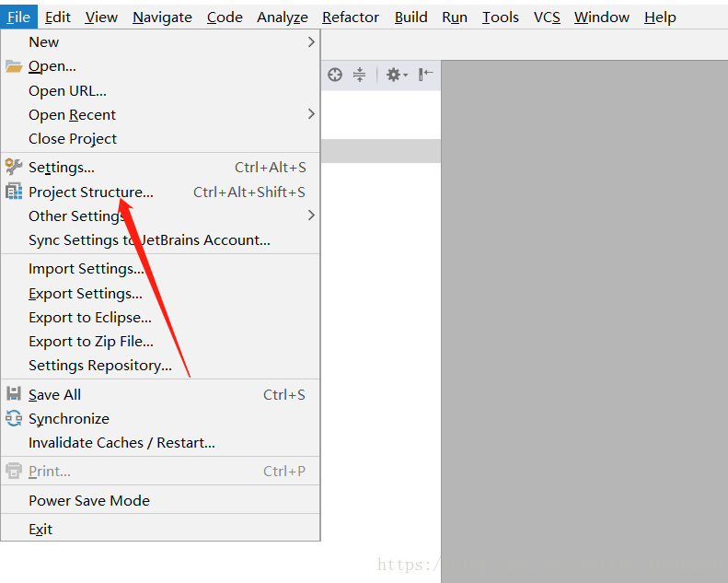This screenshot has width=728, height=583.
Task: Open the VCS menu
Action: tap(547, 17)
